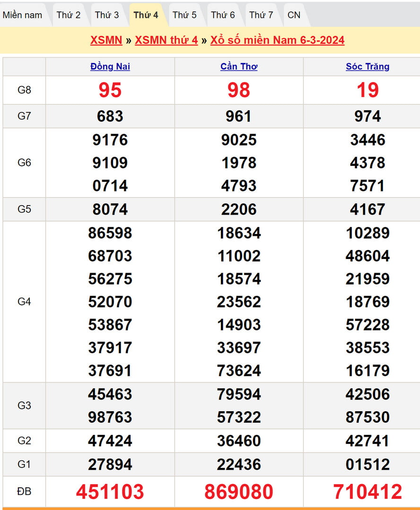
Task: Open the CN (Sunday) tab
Action: [x=294, y=15]
